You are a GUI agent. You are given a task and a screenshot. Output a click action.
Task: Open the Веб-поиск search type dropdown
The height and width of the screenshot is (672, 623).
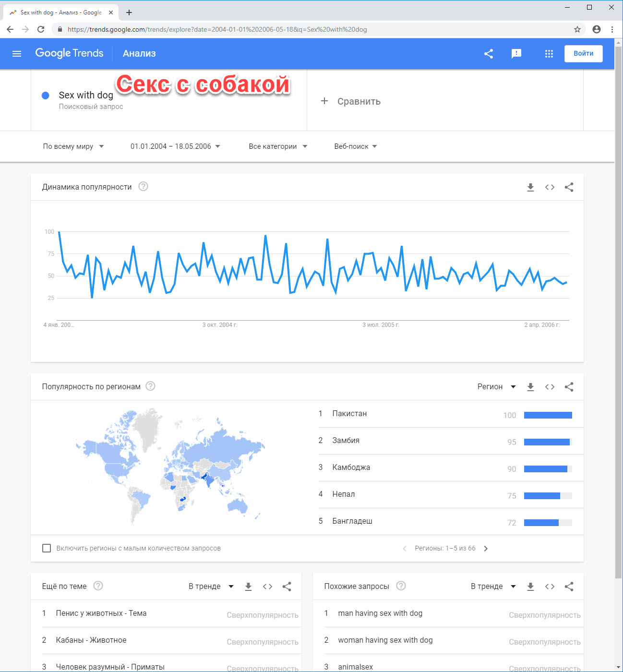tap(356, 146)
